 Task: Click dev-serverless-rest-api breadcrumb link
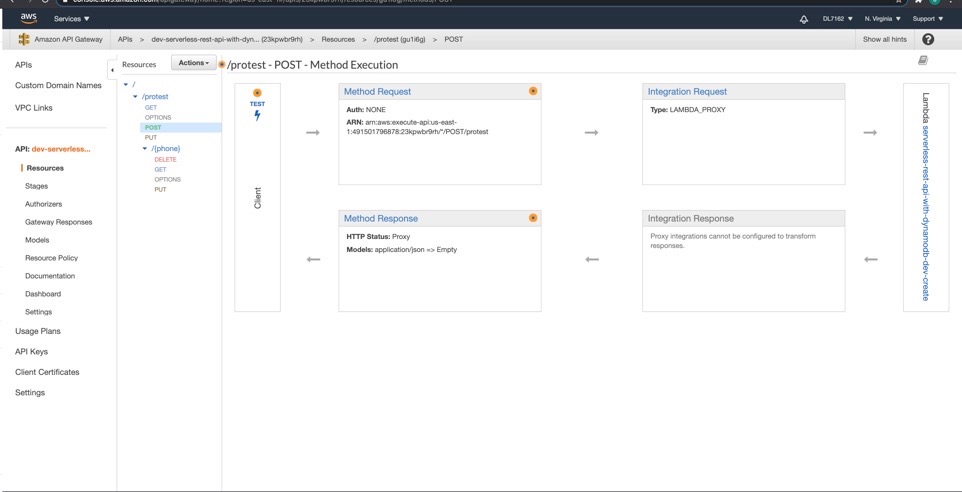click(x=227, y=39)
